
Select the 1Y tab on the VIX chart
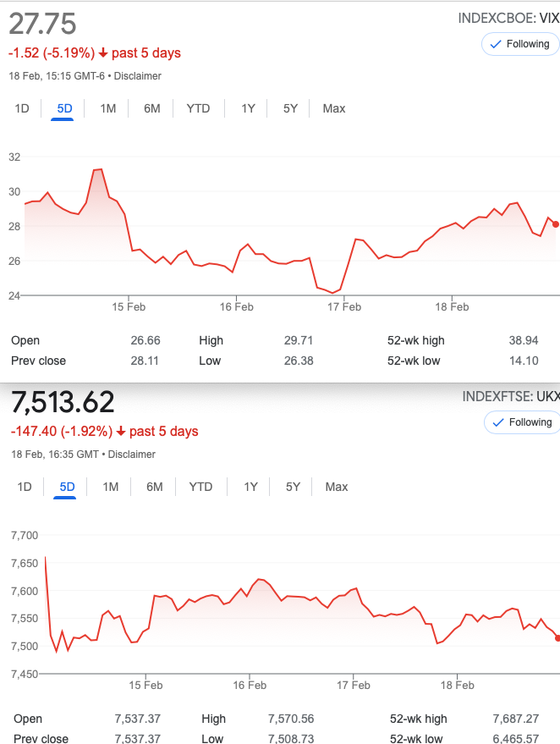pos(248,108)
